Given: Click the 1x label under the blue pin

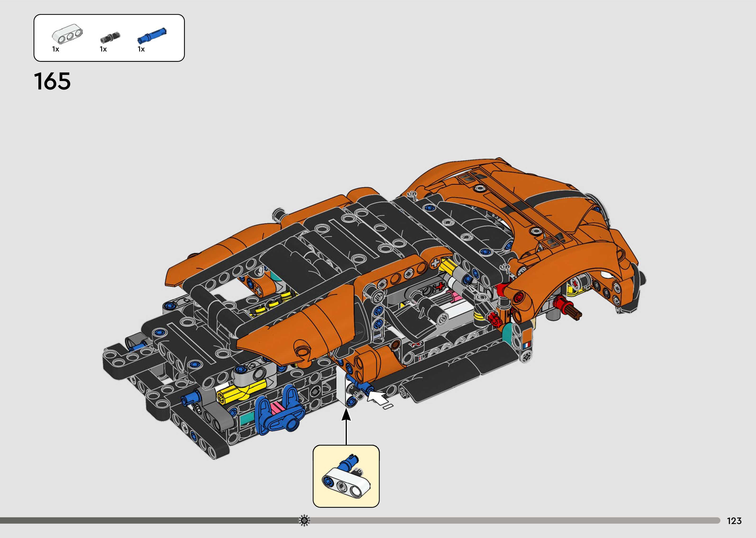Looking at the screenshot, I should (x=141, y=49).
